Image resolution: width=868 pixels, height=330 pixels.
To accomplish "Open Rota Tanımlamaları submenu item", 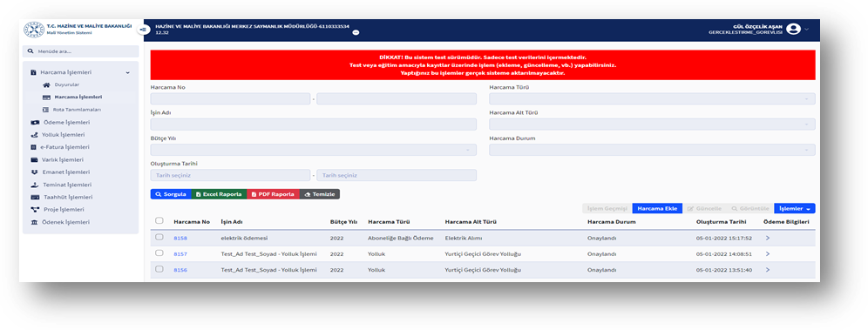I will (77, 110).
